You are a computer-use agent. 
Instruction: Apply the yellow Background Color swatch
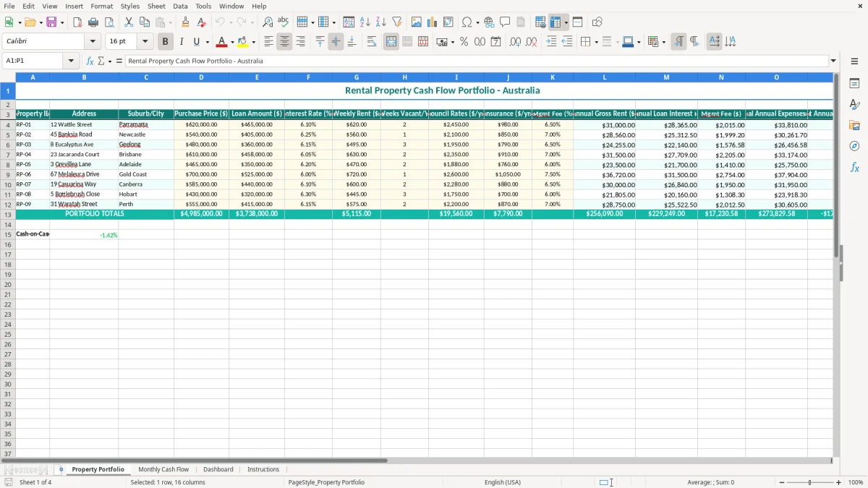pyautogui.click(x=243, y=42)
